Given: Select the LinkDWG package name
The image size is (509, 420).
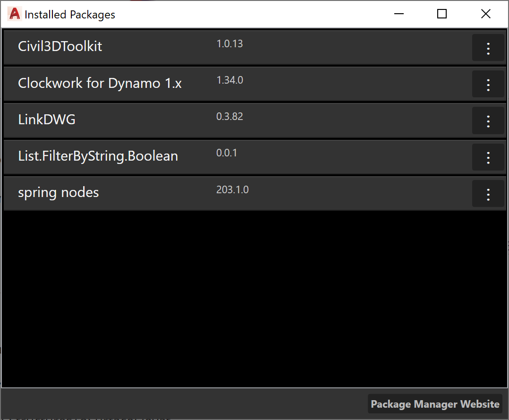Looking at the screenshot, I should 47,120.
